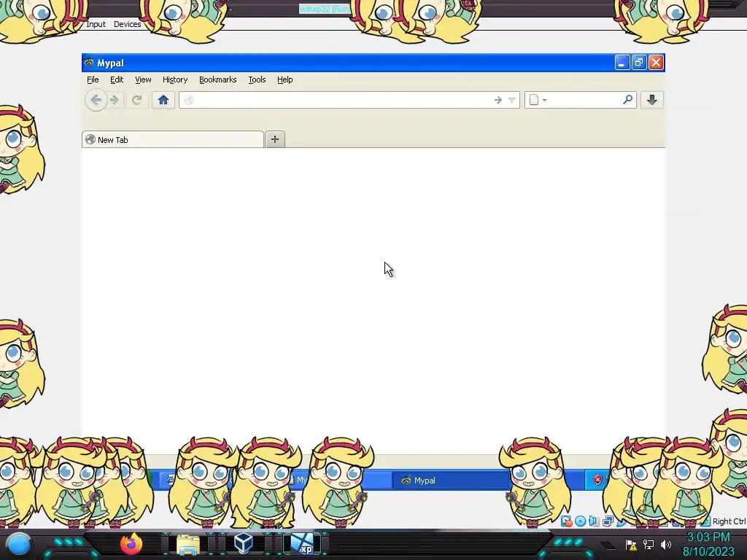Open the search engine selector dropdown
The image size is (747, 560).
pyautogui.click(x=538, y=100)
